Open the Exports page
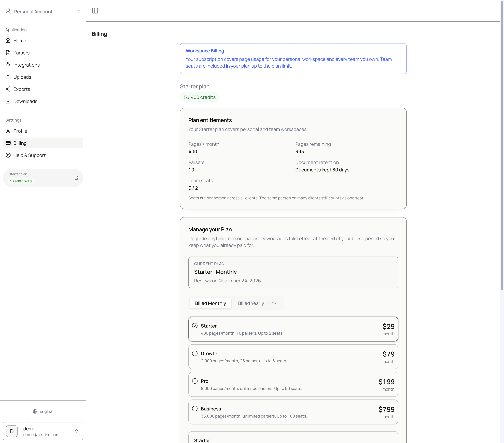Viewport: 504px width, 443px height. click(43, 89)
